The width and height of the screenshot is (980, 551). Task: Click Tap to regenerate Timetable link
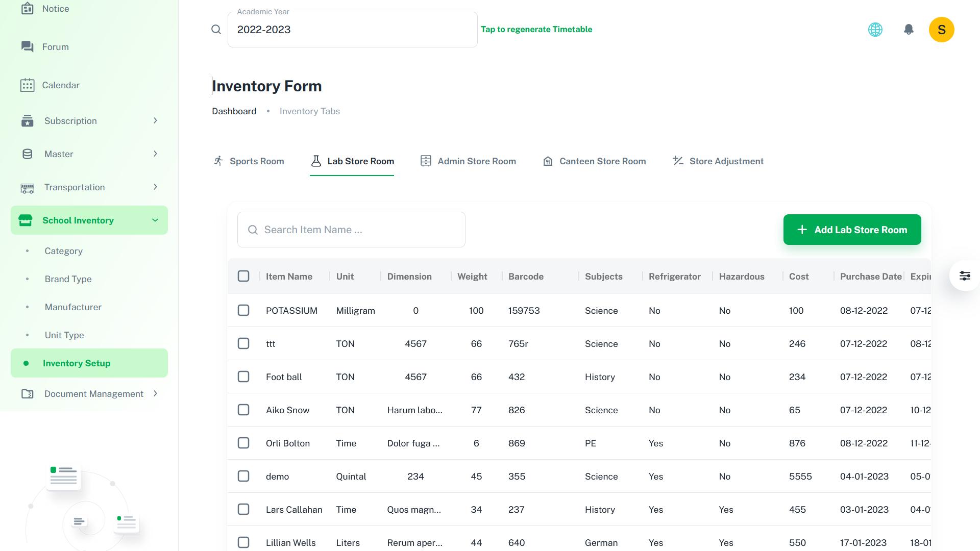(x=536, y=30)
